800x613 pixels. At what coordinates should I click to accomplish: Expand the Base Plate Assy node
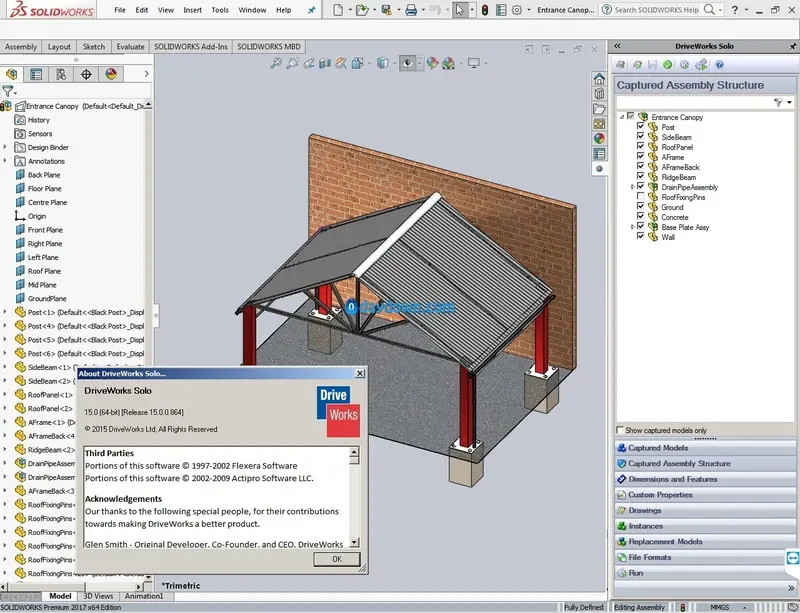coord(633,227)
